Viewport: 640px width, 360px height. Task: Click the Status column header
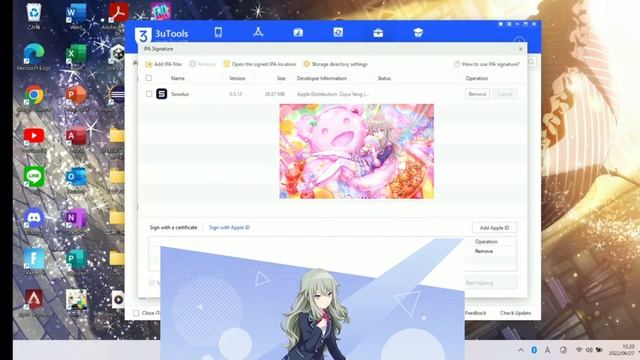[384, 78]
